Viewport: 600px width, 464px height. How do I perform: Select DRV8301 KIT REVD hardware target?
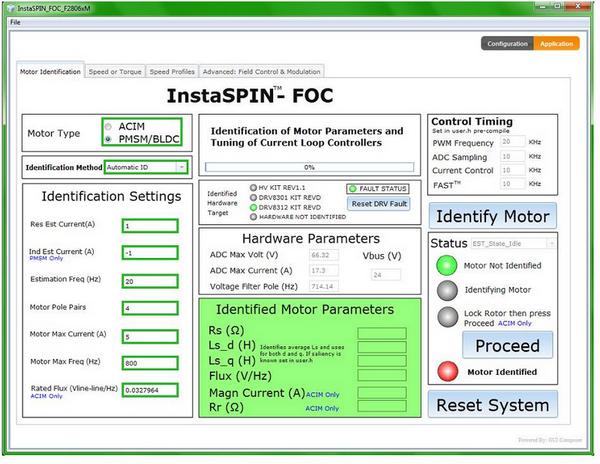(253, 197)
